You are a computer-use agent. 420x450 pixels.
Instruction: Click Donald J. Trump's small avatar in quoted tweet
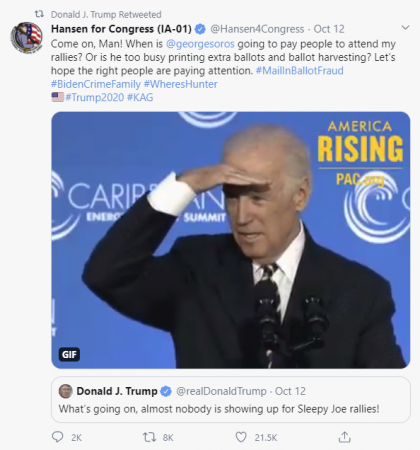pos(65,391)
